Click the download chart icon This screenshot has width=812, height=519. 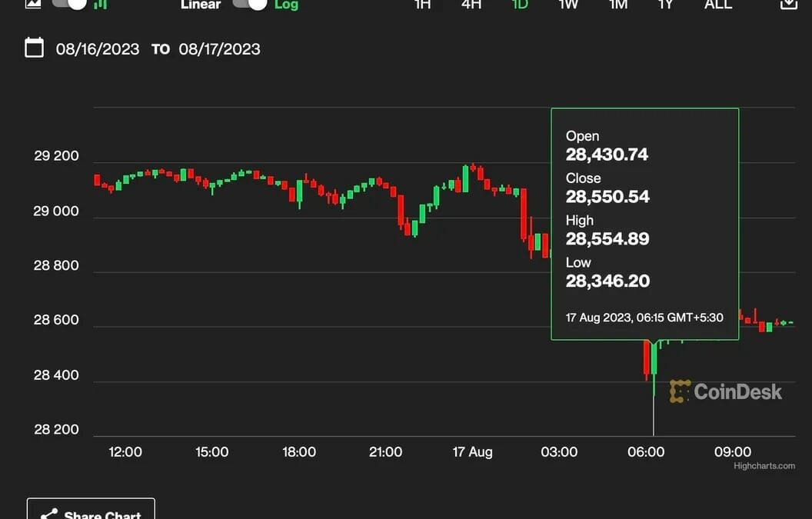point(789,4)
